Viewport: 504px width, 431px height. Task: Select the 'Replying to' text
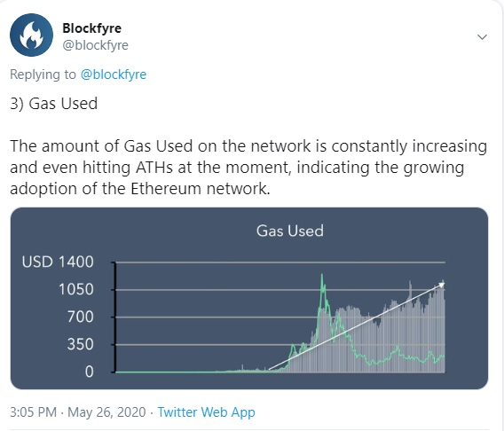pos(43,74)
